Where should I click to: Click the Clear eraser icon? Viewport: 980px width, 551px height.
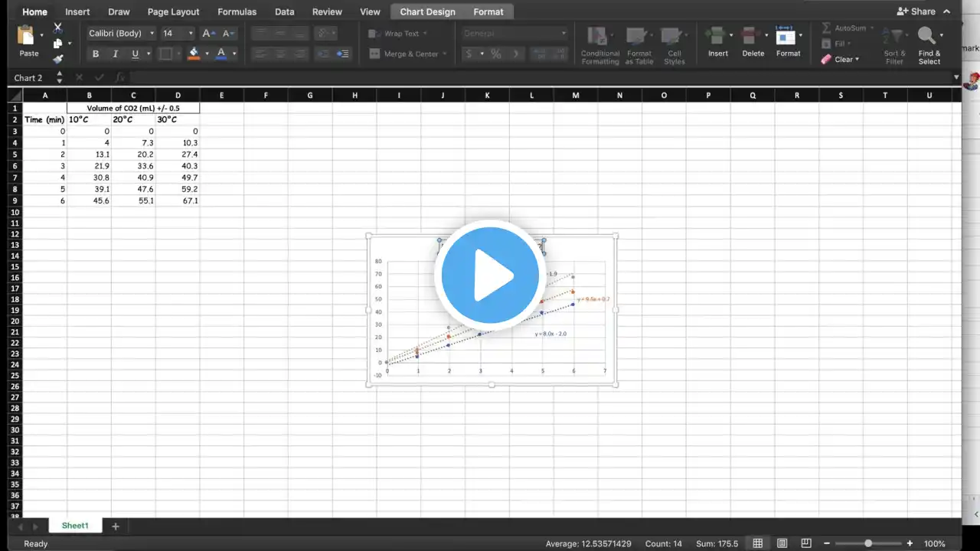(x=826, y=59)
